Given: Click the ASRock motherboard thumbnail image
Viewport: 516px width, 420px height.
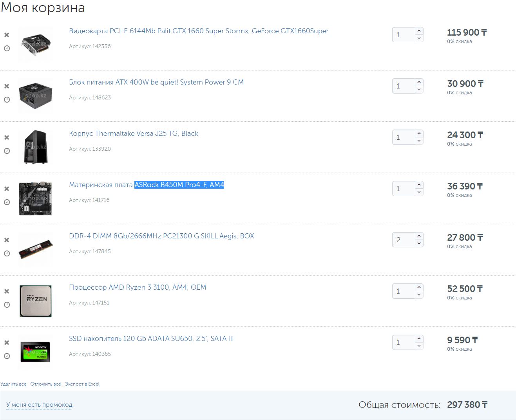Looking at the screenshot, I should [x=36, y=198].
